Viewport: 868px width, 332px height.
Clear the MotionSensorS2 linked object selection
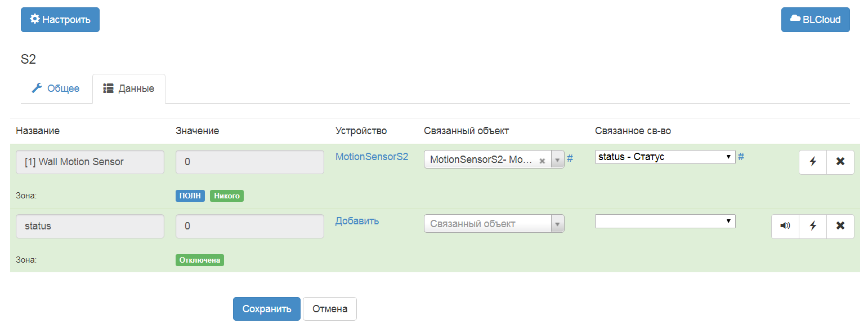click(542, 160)
